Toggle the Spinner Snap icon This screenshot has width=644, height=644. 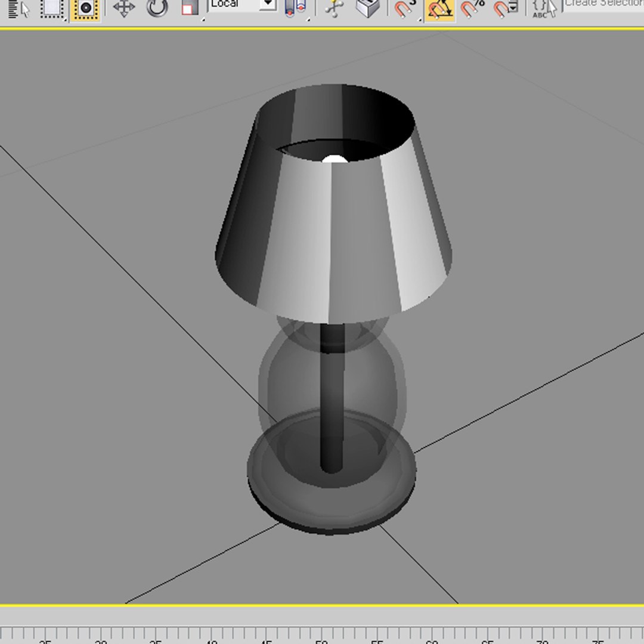(x=505, y=9)
